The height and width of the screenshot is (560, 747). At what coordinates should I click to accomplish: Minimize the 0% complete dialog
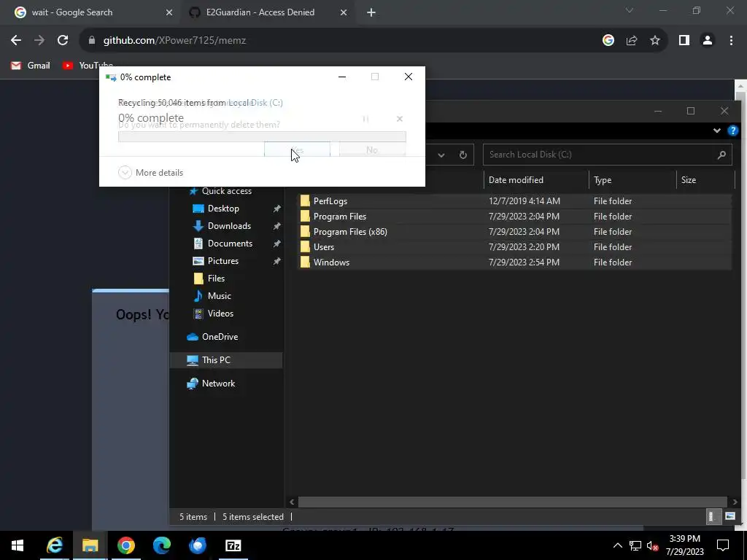point(342,77)
